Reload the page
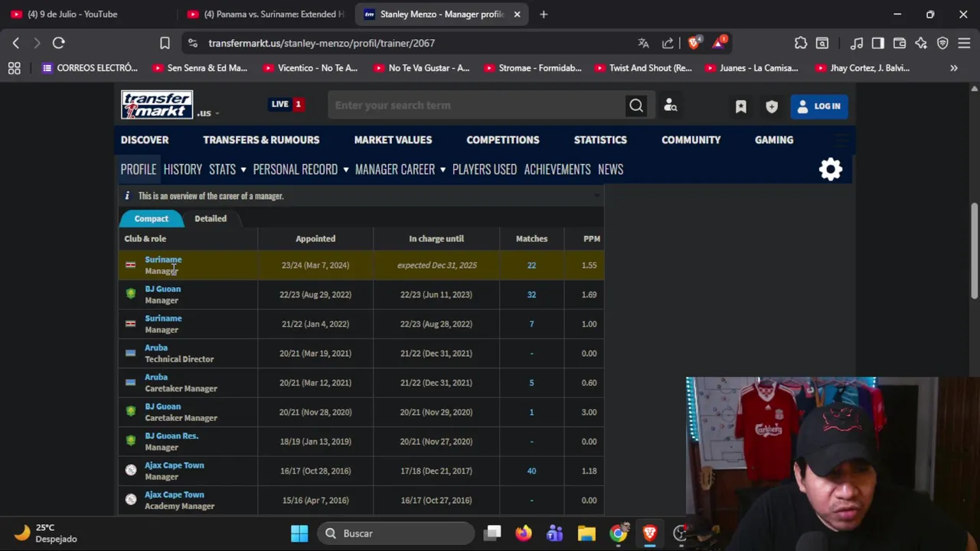980x551 pixels. coord(58,43)
